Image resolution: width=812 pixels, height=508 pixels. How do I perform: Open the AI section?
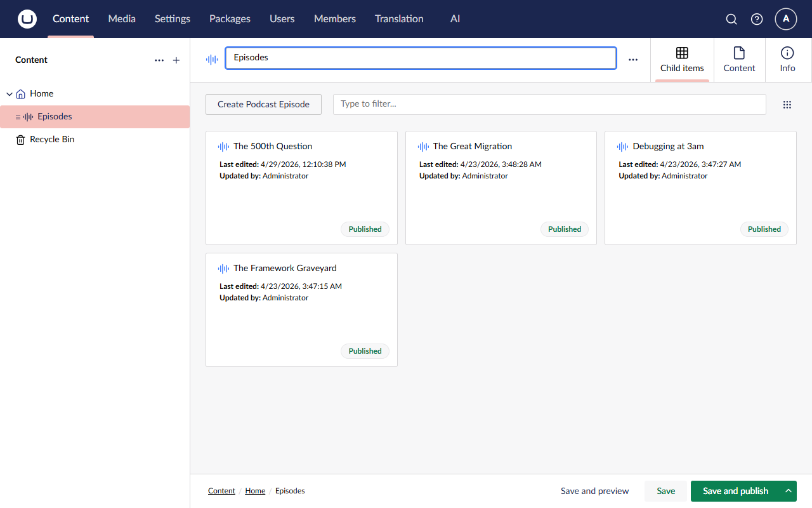(455, 19)
